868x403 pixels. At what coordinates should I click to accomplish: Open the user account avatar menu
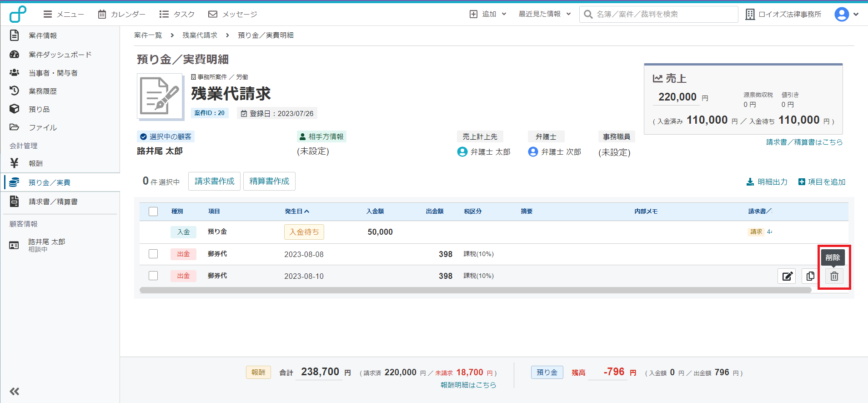pos(846,14)
